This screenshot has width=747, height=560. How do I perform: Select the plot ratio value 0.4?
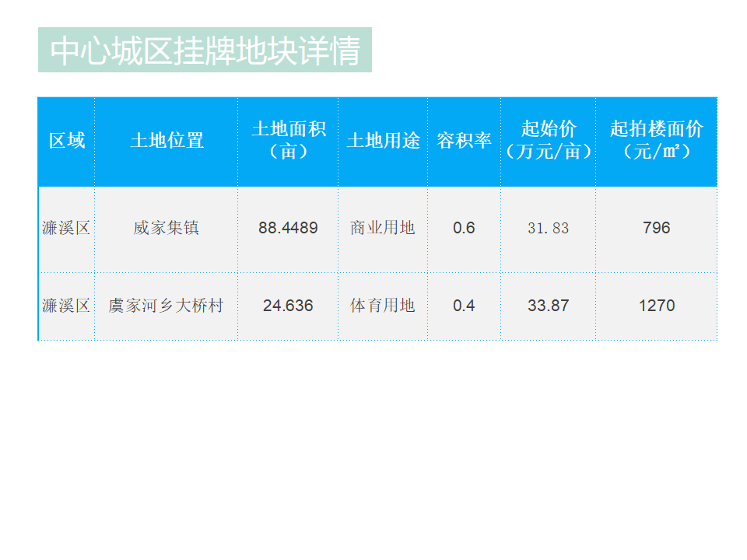point(464,305)
